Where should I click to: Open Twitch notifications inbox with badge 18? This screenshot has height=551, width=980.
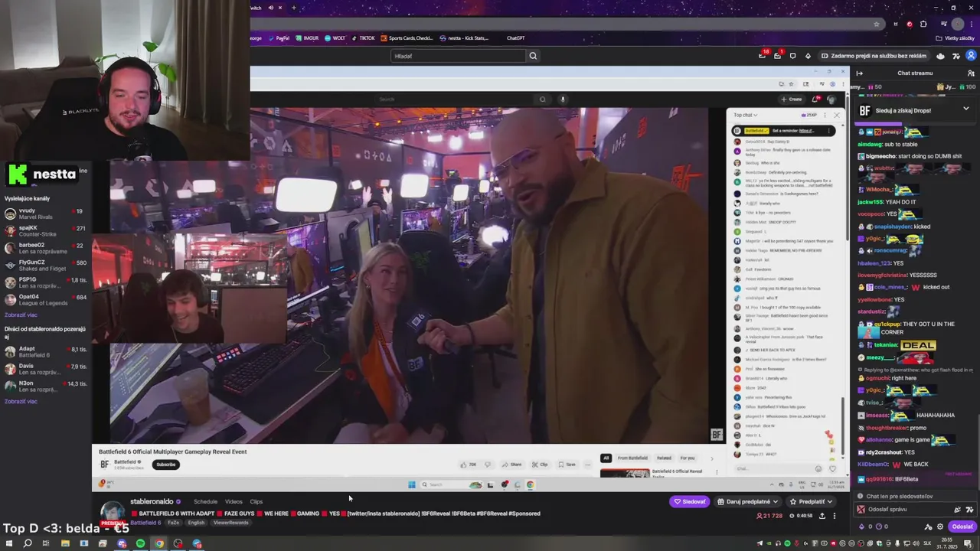click(763, 56)
